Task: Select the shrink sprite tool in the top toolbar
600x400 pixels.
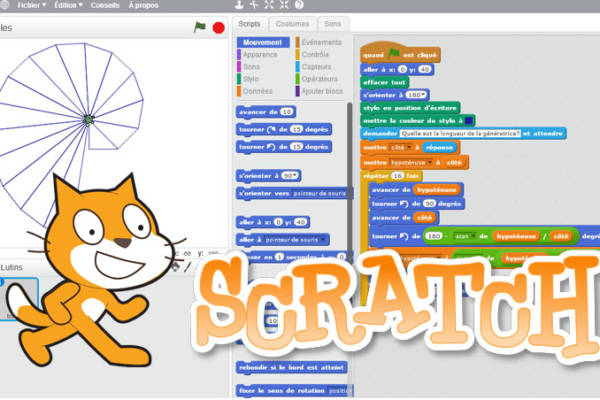Action: pyautogui.click(x=284, y=5)
